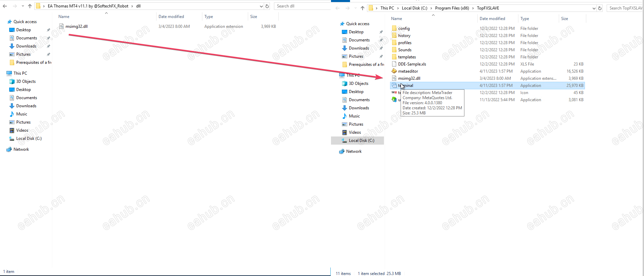Click the Program Files (x86) breadcrumb segment
Viewport: 644px width, 276px height.
click(x=452, y=8)
